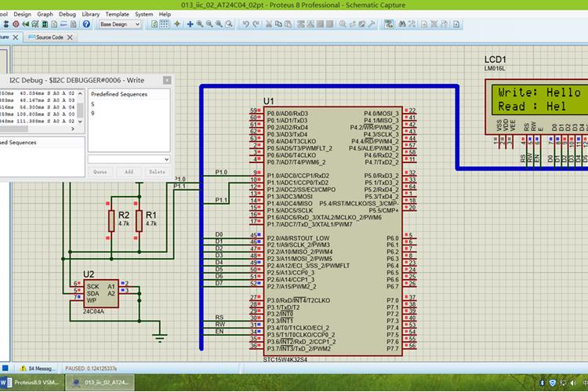This screenshot has height=392, width=588.
Task: Switch to Word document in the taskbar
Action: 30,383
